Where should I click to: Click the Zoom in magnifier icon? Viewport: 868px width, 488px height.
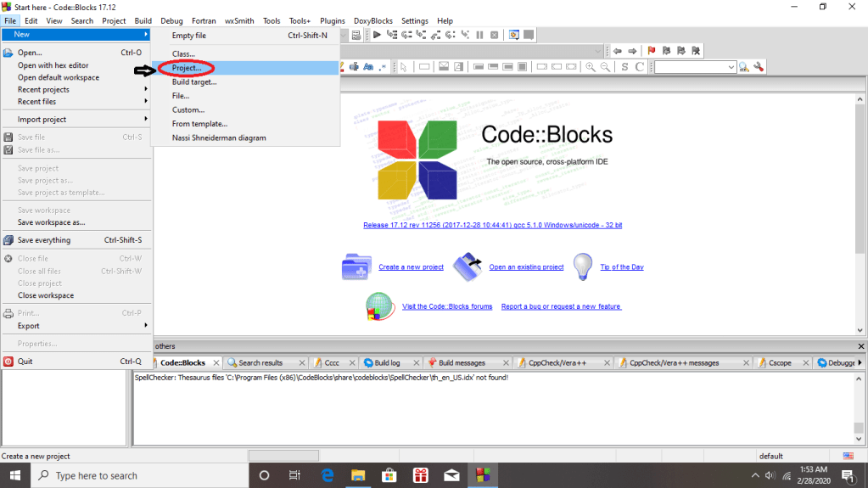click(591, 67)
